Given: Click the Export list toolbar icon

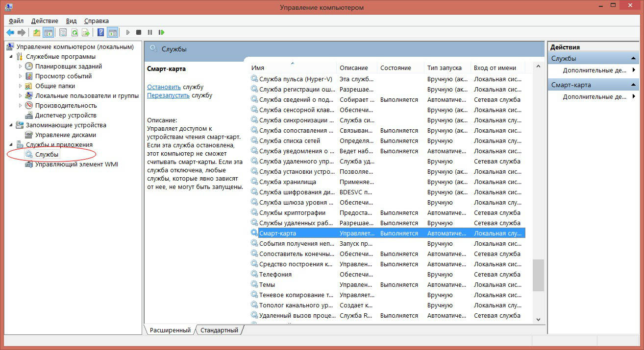Looking at the screenshot, I should click(x=86, y=32).
